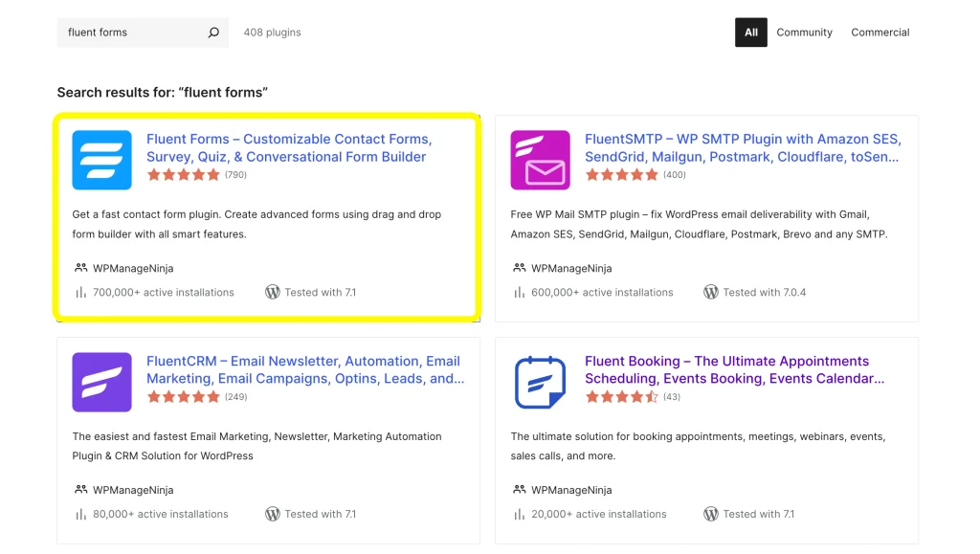The width and height of the screenshot is (980, 554).
Task: Click Tested with 7.1 on FluentCRM card
Action: click(x=320, y=514)
